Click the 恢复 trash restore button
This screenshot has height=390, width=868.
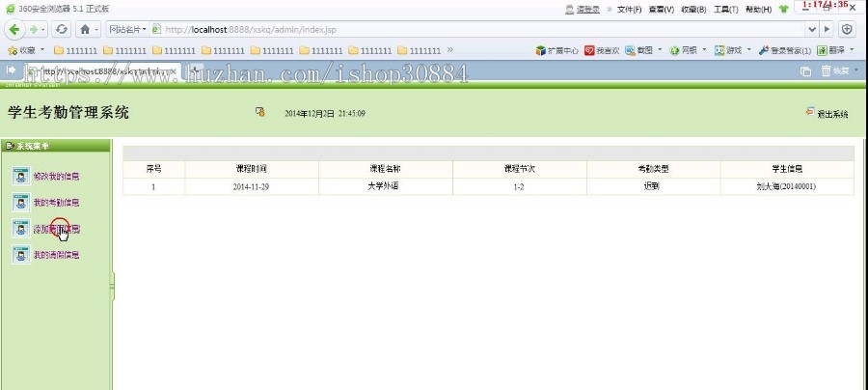(x=835, y=70)
